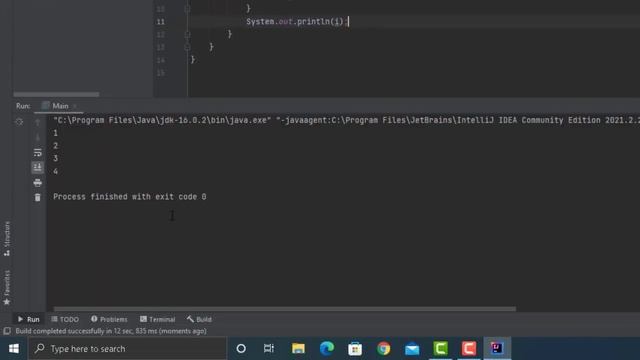Open the TODO tool window
The image size is (640, 360).
coord(65,319)
